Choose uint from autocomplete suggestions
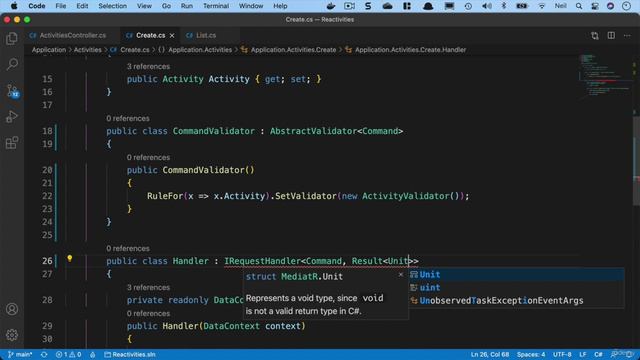640x360 pixels. [x=516, y=288]
